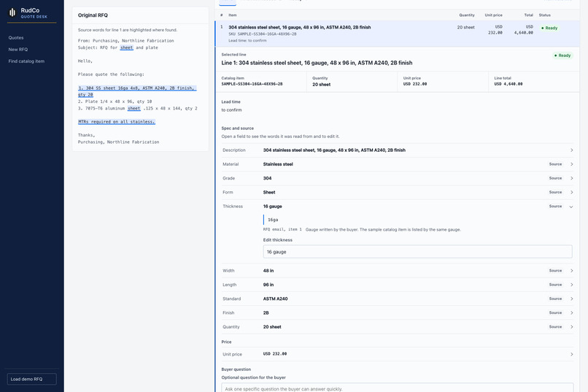The image size is (588, 392).
Task: Expand the Material row chevron
Action: tap(571, 164)
